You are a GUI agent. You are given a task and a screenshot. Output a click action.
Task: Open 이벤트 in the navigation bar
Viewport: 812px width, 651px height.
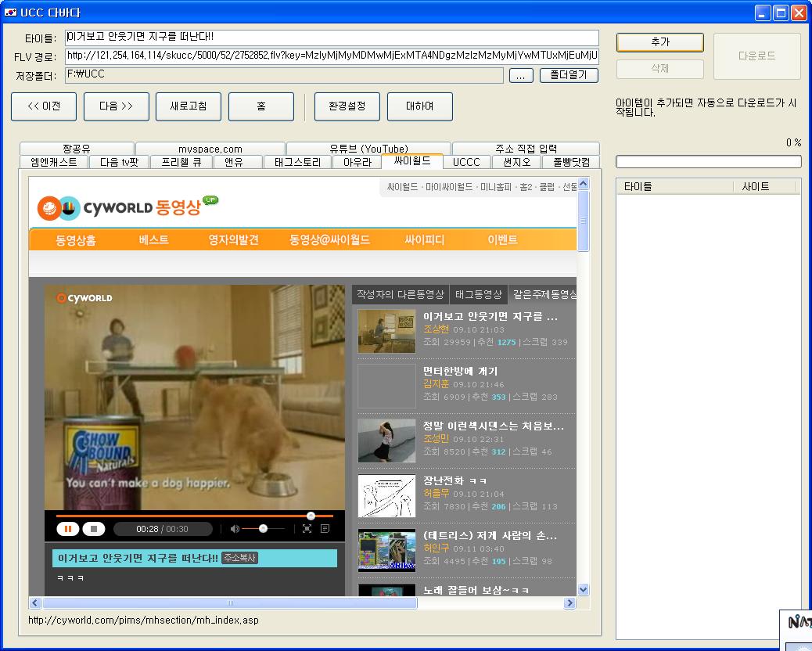click(502, 239)
